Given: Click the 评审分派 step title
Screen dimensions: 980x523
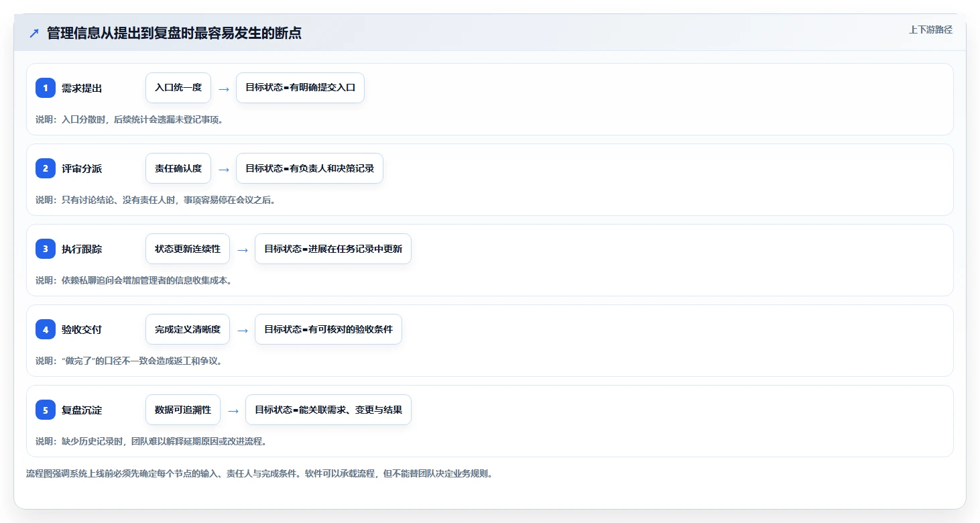Looking at the screenshot, I should coord(82,168).
